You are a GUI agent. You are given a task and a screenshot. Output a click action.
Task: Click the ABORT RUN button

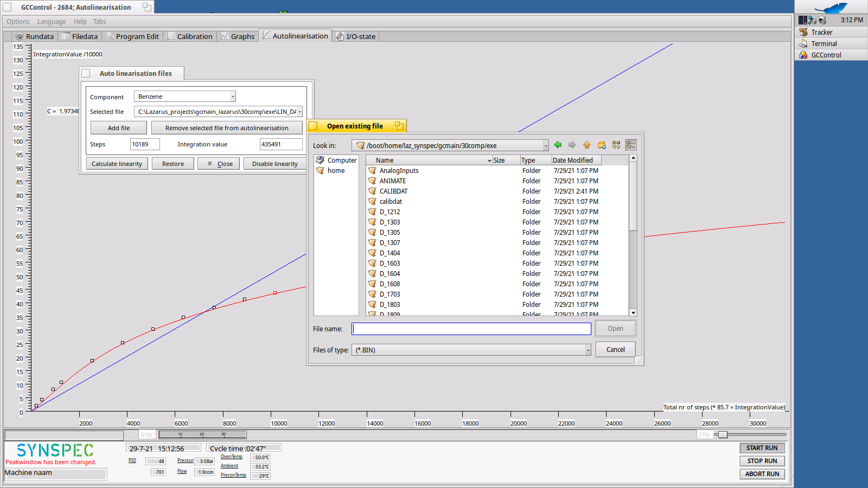pyautogui.click(x=762, y=474)
